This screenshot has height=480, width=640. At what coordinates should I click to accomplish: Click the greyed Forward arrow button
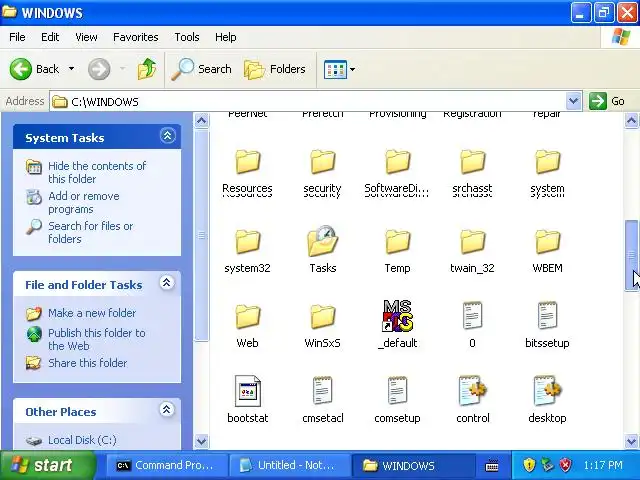point(99,69)
